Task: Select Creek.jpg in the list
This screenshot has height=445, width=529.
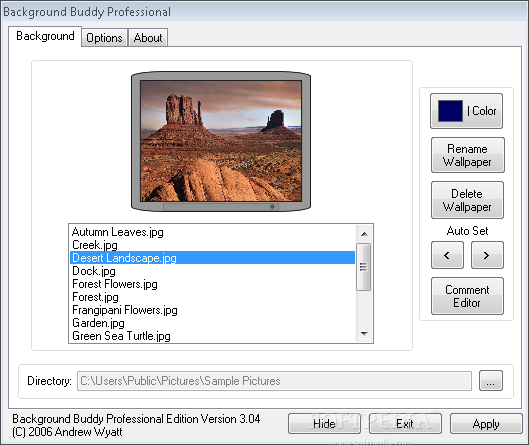Action: click(213, 245)
